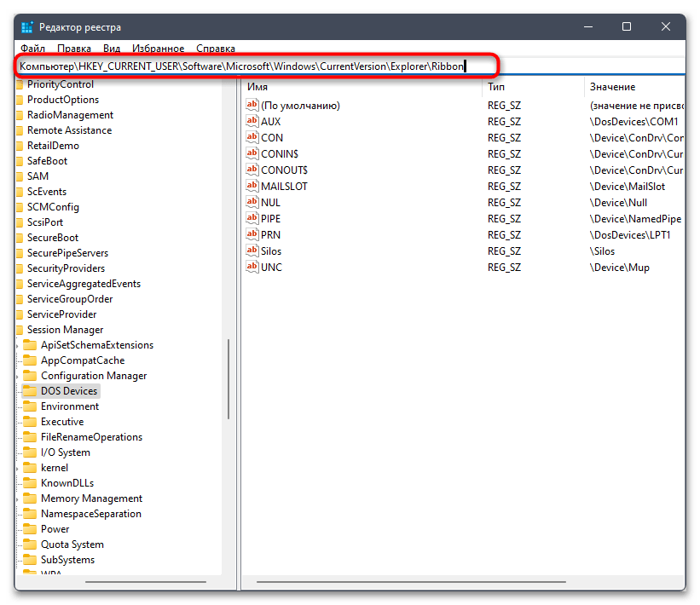Select the CON string value icon
Image resolution: width=700 pixels, height=605 pixels.
click(x=252, y=137)
